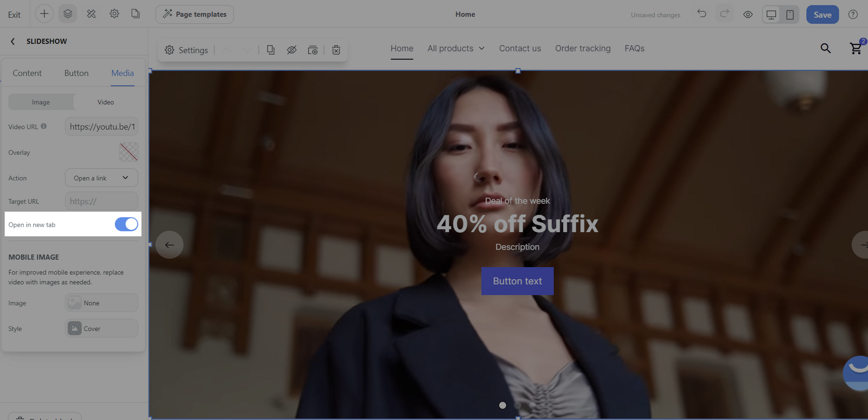Click the storefront search icon

click(826, 48)
